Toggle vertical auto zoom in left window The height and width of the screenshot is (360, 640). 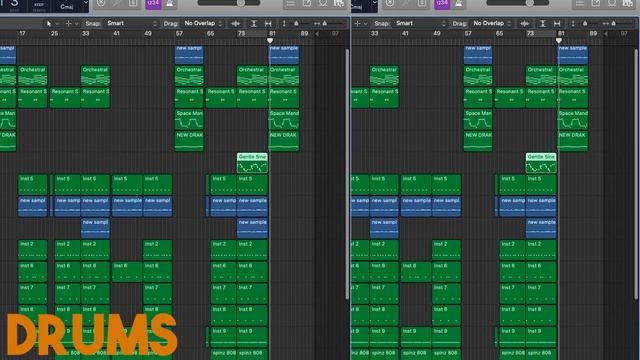click(x=253, y=24)
